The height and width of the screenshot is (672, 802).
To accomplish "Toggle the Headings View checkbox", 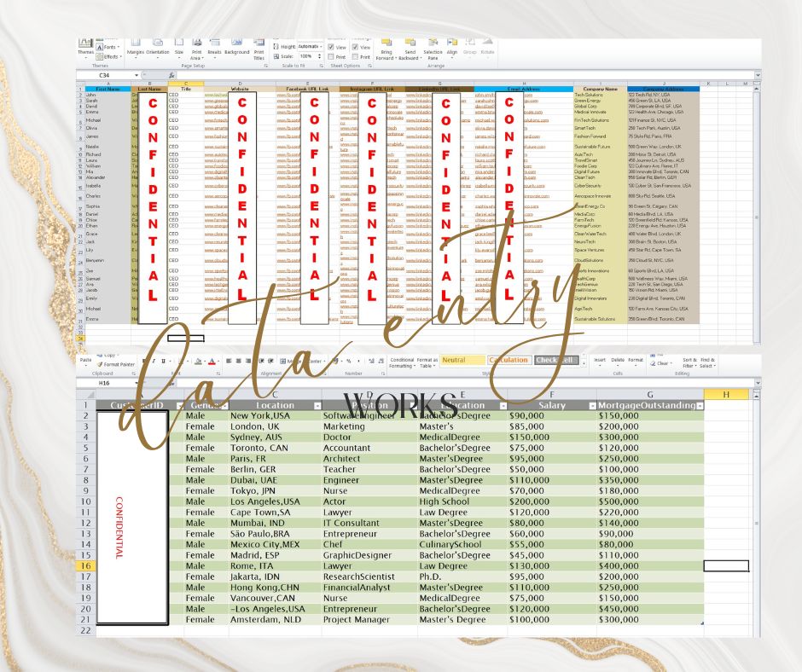I will tap(357, 48).
